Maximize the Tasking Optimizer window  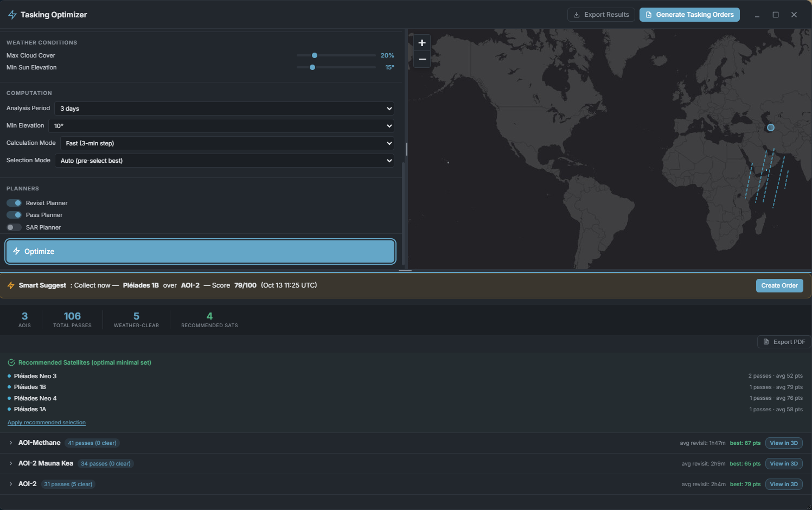[x=776, y=15]
